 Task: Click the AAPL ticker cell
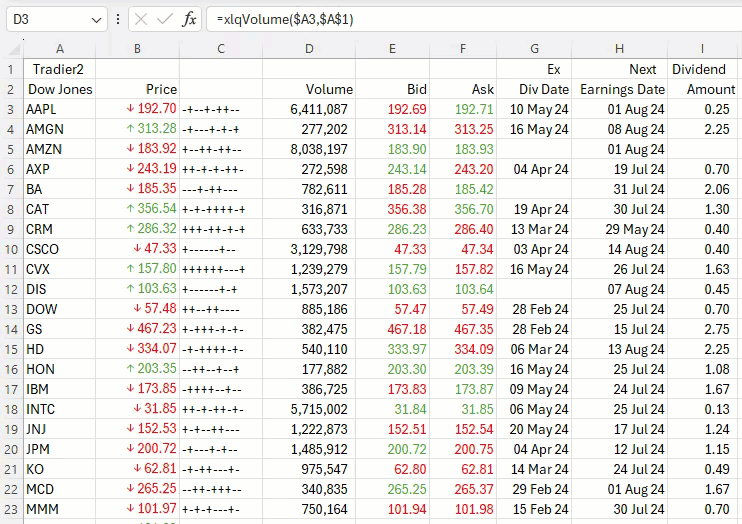60,109
